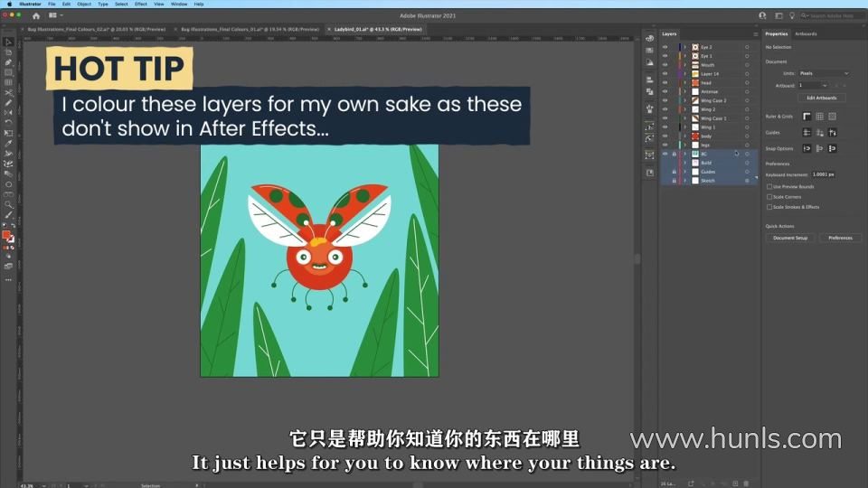This screenshot has height=488, width=868.
Task: Expand the Wing Case 1 layer
Action: [685, 117]
